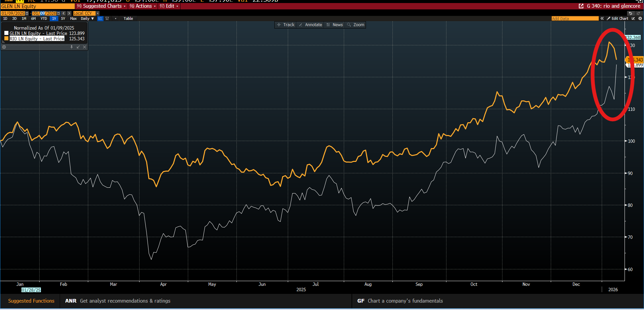Click the G 340: rio and glencore title

point(613,6)
